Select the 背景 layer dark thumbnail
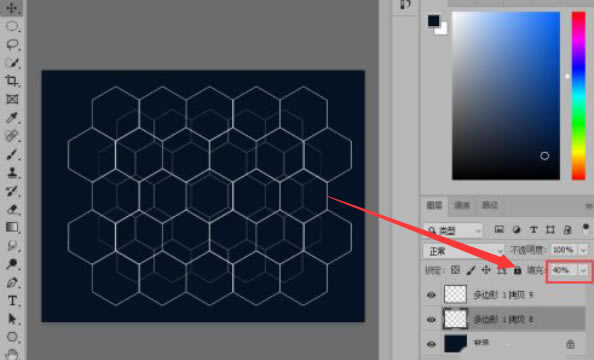The height and width of the screenshot is (360, 594). (455, 343)
